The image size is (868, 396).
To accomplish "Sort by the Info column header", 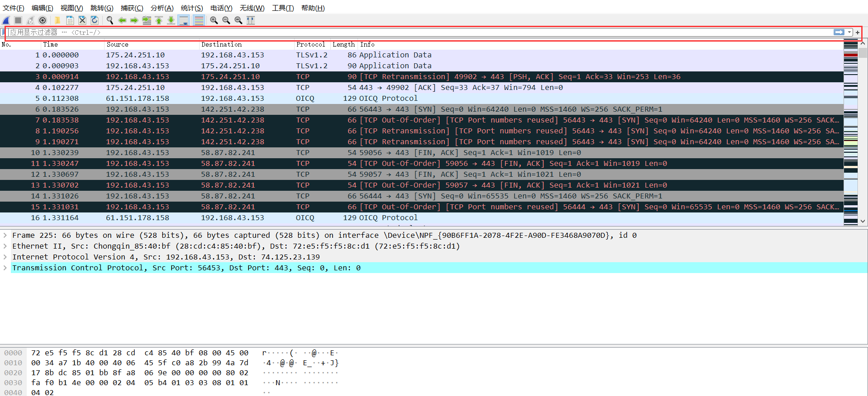I will 601,44.
